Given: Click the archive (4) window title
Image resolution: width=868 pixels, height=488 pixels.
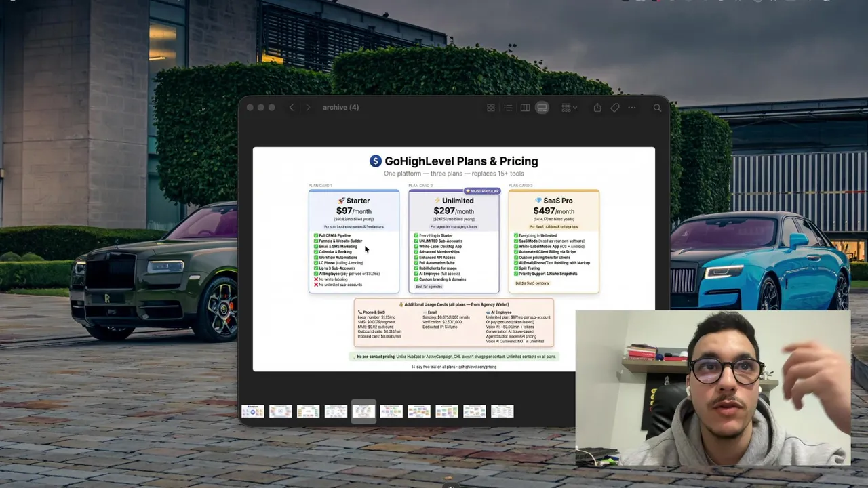Looking at the screenshot, I should 341,108.
